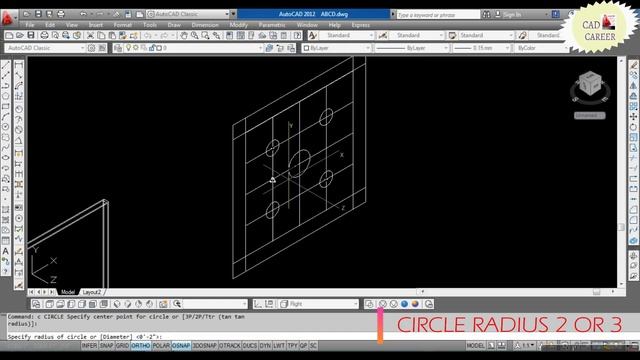This screenshot has height=360, width=640.
Task: Click the Parametric menu
Action: pos(272,25)
